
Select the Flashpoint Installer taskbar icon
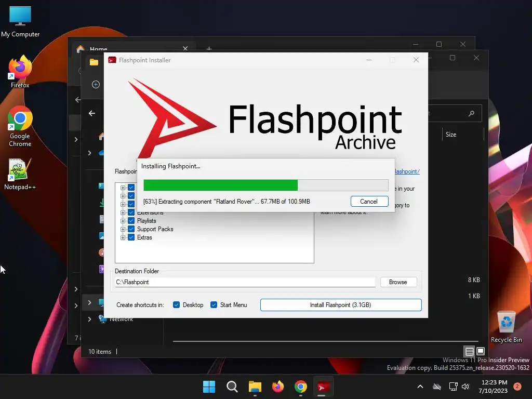(x=323, y=387)
